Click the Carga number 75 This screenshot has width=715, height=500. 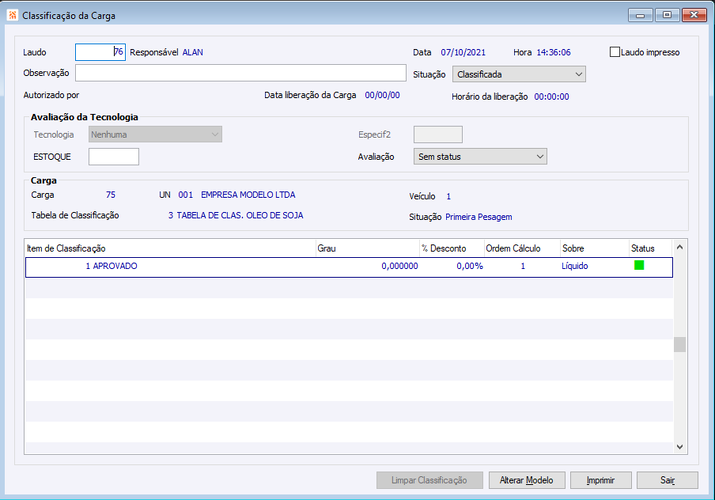coord(110,195)
